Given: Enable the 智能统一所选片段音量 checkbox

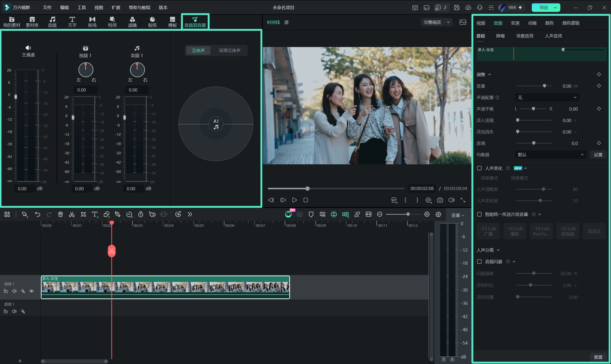Looking at the screenshot, I should point(479,214).
